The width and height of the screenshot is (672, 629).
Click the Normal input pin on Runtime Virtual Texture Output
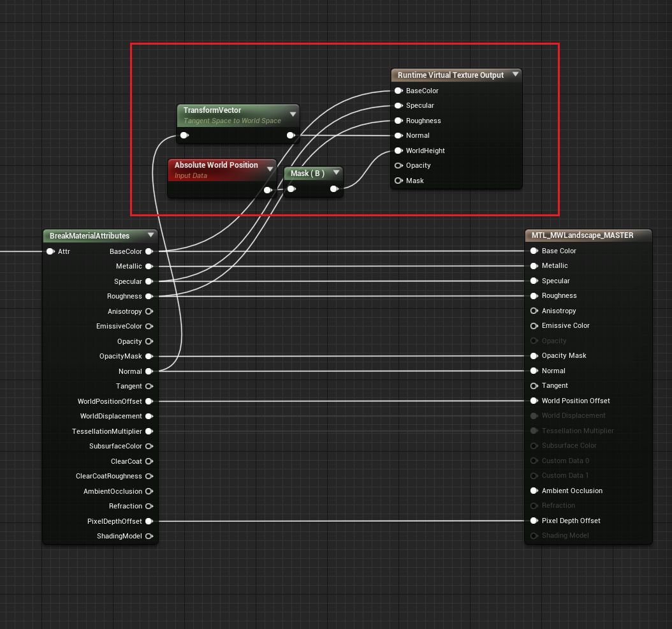pyautogui.click(x=398, y=135)
